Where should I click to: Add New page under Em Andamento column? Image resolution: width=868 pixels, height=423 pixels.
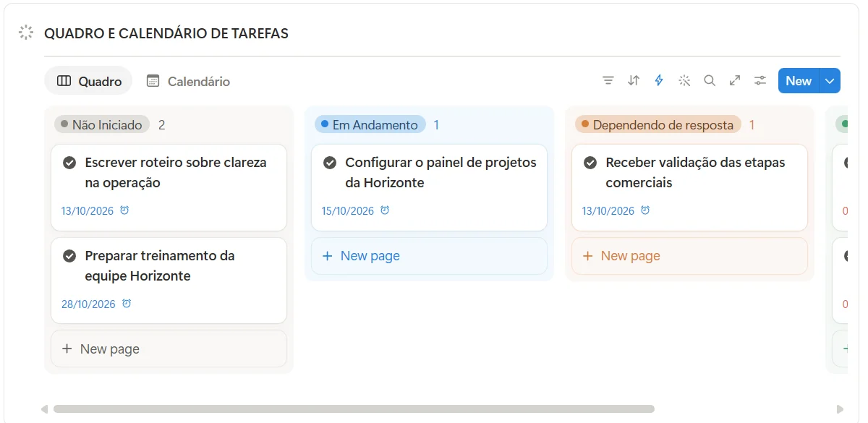(429, 256)
